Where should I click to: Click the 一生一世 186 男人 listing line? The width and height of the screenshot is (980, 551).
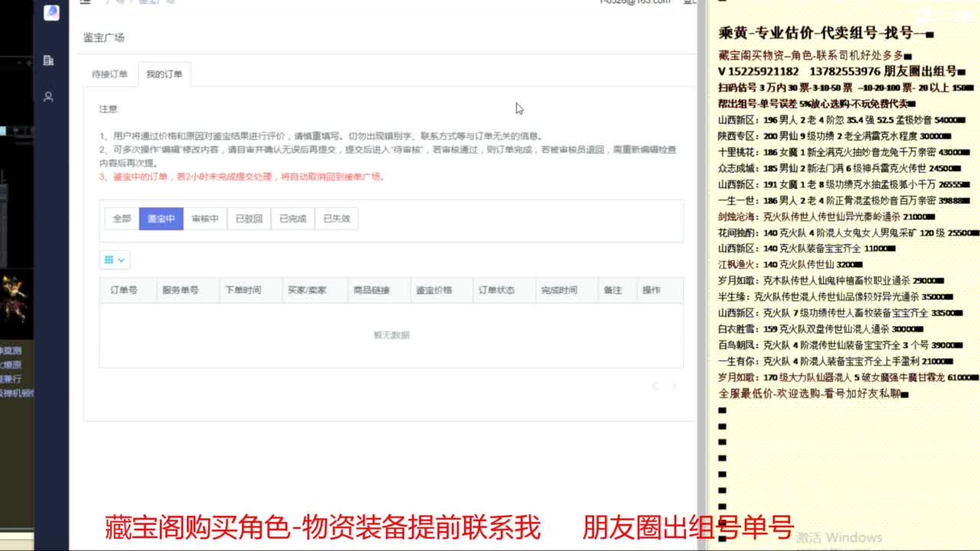(x=844, y=201)
